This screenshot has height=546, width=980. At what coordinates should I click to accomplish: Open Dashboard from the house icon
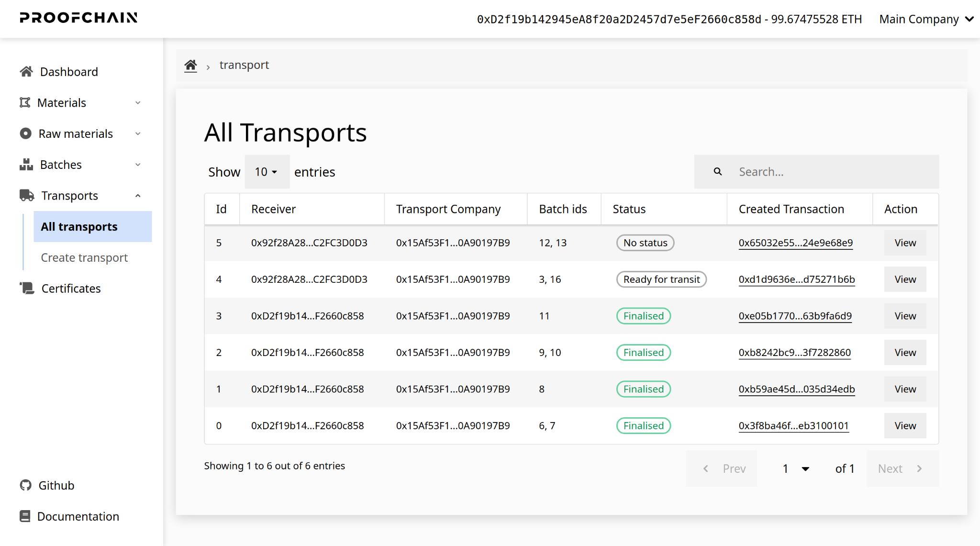pyautogui.click(x=26, y=72)
